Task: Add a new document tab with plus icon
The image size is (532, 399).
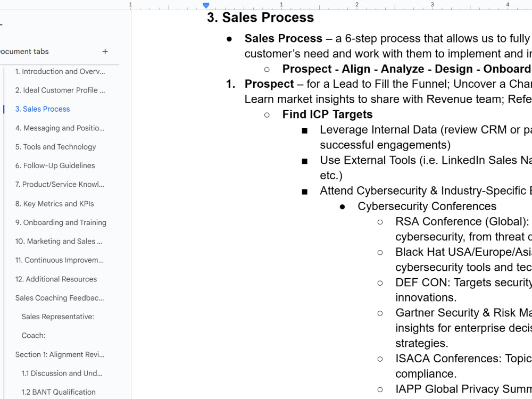Action: [105, 52]
